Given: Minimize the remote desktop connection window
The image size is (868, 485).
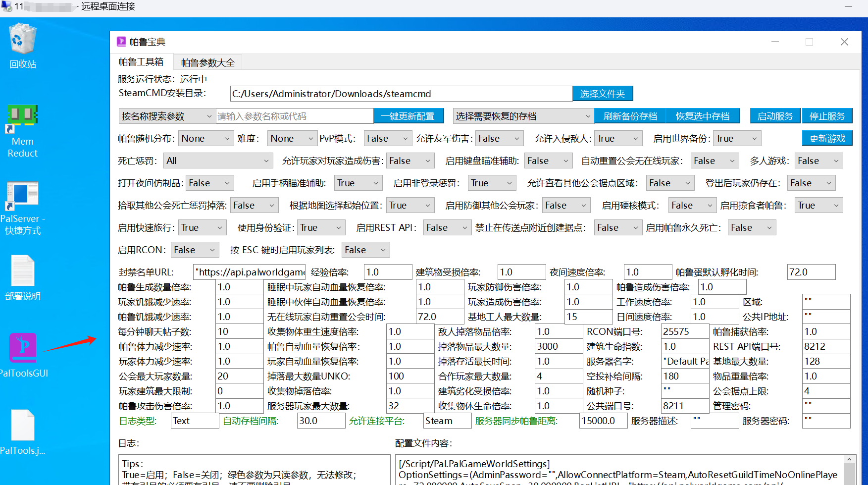Looking at the screenshot, I should [848, 6].
